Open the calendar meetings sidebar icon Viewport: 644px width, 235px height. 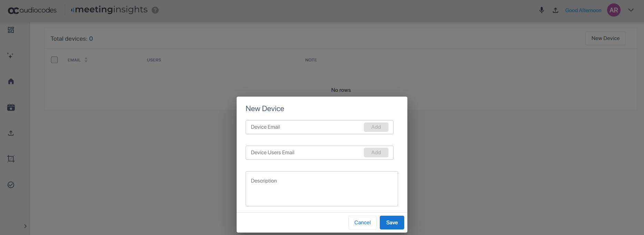[11, 107]
